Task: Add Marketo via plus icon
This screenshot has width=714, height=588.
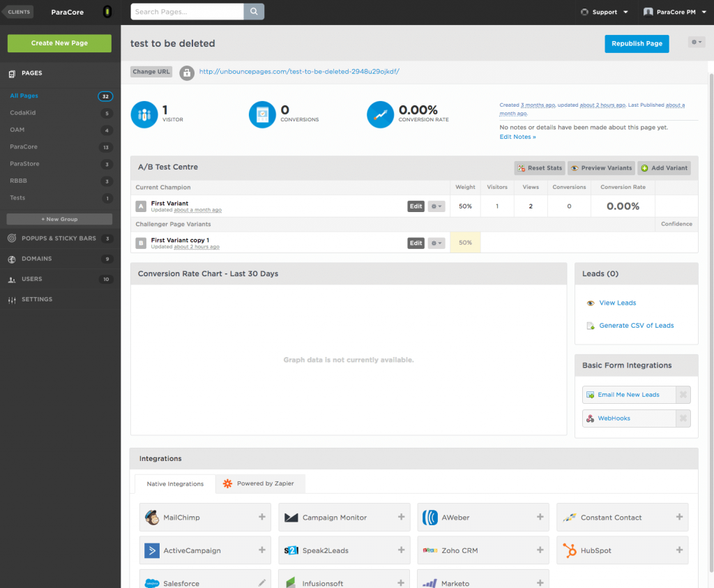Action: pos(540,583)
